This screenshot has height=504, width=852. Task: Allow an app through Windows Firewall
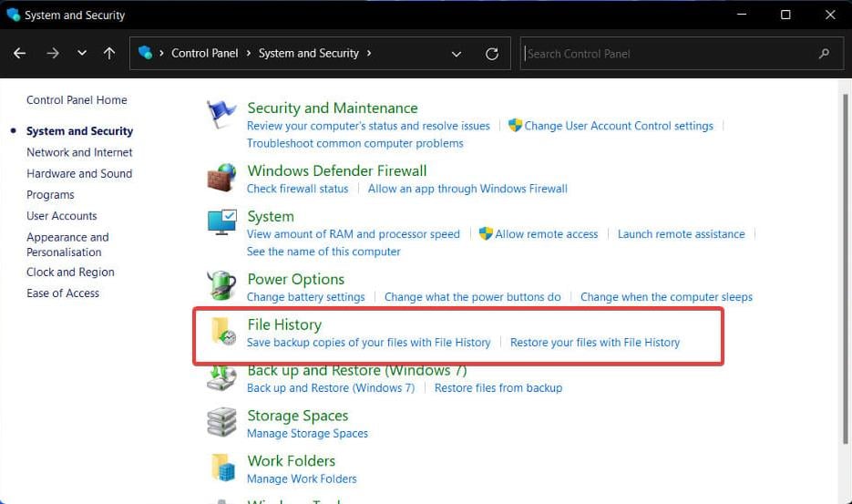pos(467,189)
